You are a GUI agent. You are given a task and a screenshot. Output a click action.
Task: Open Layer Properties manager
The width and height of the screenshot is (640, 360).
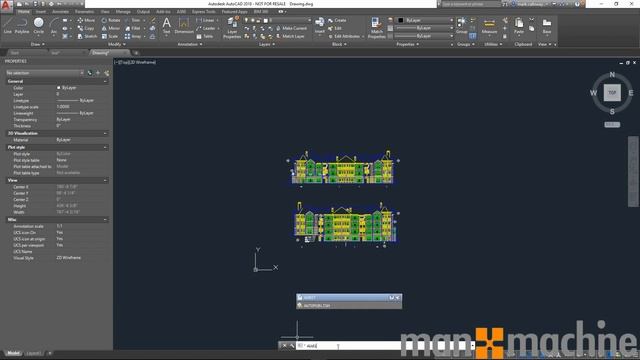point(232,28)
